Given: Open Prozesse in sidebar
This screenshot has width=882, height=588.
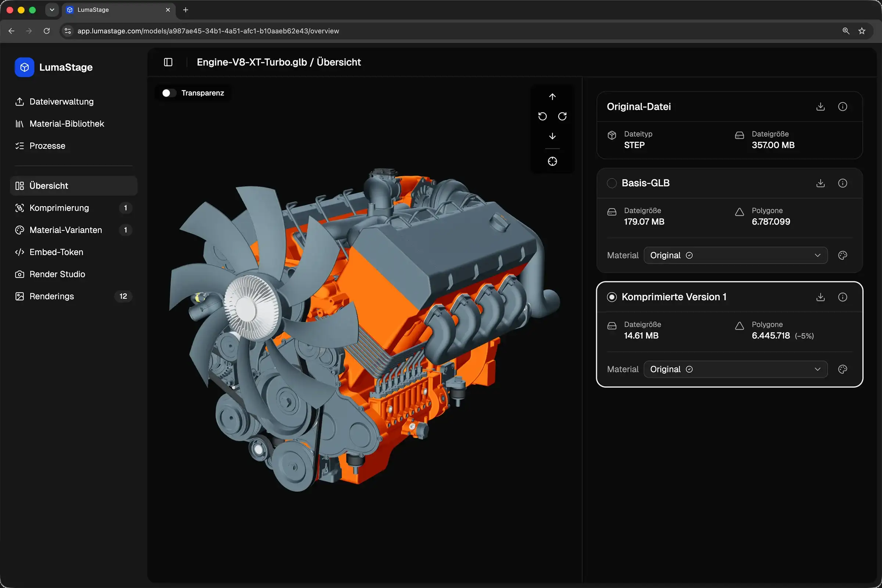Looking at the screenshot, I should [73, 146].
